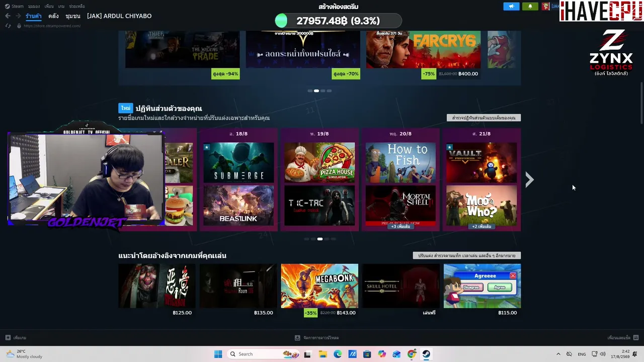644x362 pixels.
Task: Open the Beastlink game capsule
Action: (238, 206)
